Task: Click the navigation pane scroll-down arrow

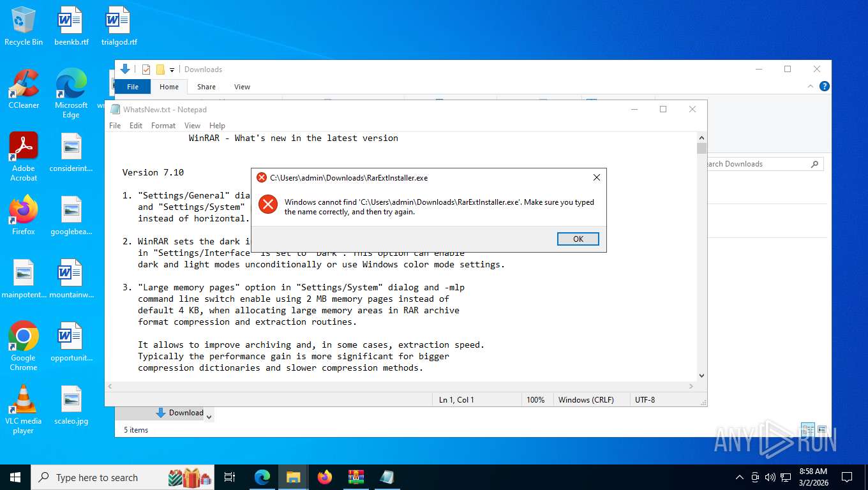Action: (209, 415)
